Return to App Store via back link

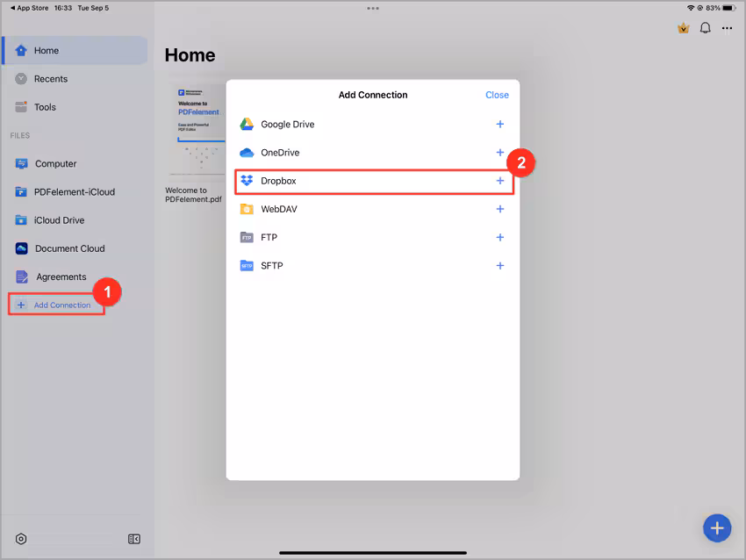tap(30, 8)
